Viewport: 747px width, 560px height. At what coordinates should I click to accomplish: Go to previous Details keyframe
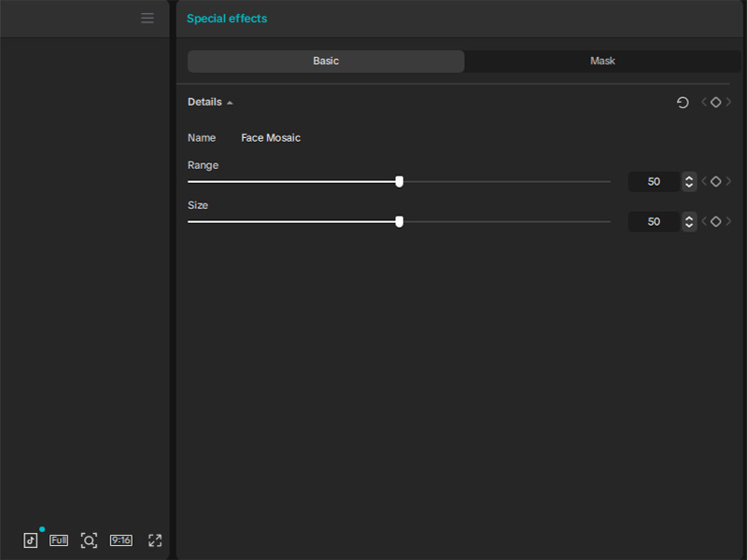pyautogui.click(x=704, y=103)
